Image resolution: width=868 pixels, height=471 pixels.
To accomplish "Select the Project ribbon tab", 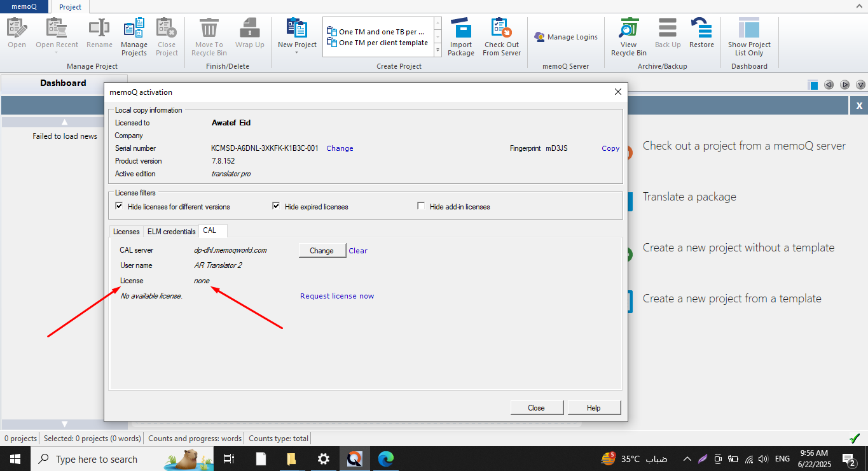I will point(70,7).
